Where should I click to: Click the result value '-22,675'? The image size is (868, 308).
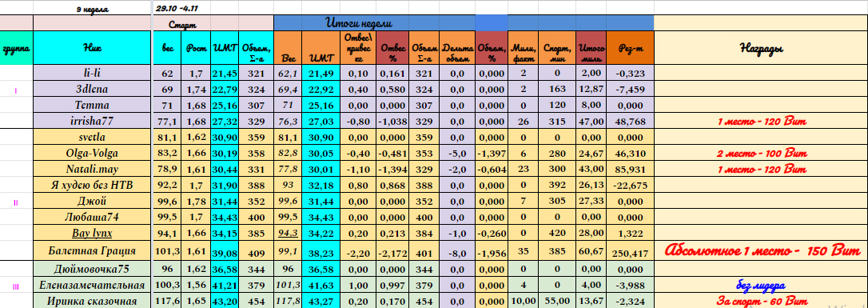point(630,185)
